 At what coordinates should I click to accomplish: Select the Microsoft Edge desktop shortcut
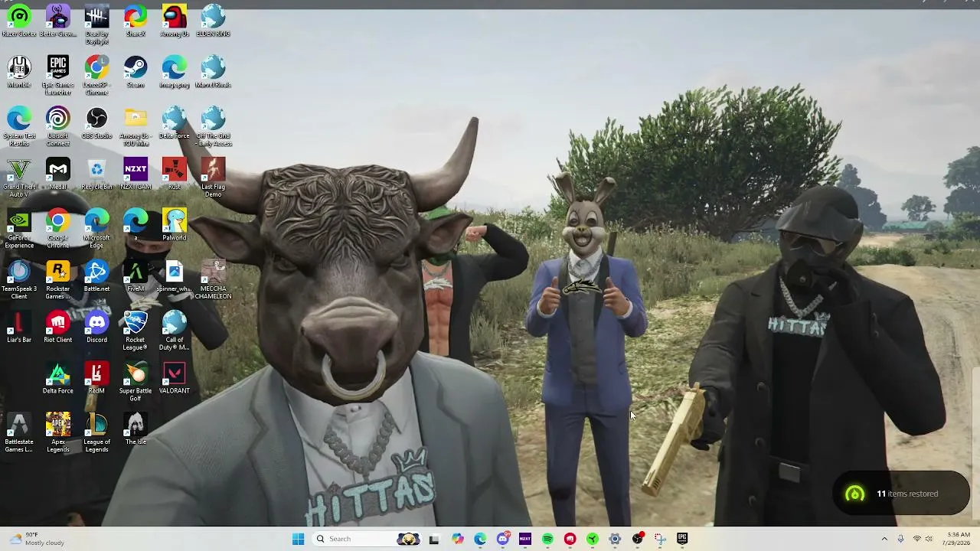(x=96, y=229)
